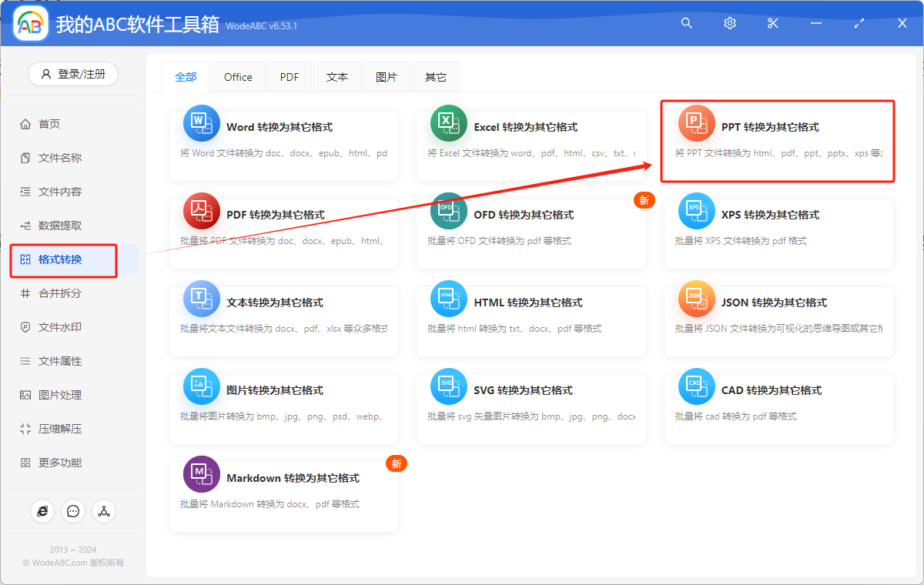The width and height of the screenshot is (924, 585).
Task: Click the red PDF conversion icon
Action: 201,212
